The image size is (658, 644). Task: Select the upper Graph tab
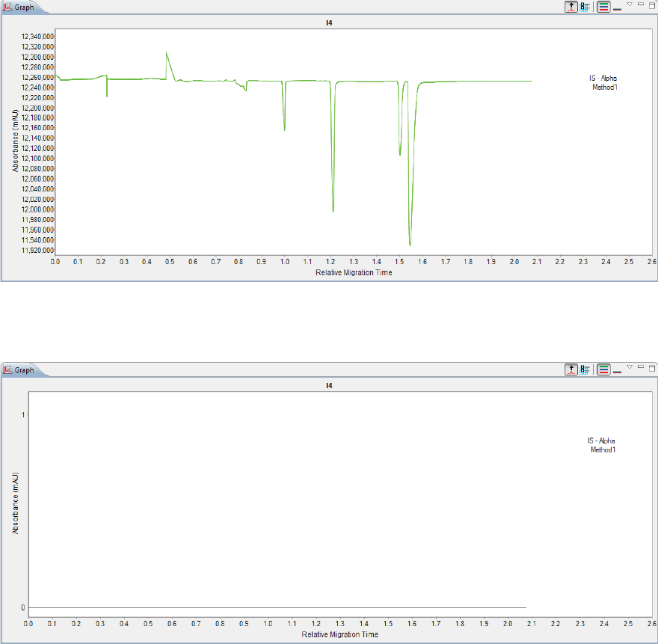[19, 7]
